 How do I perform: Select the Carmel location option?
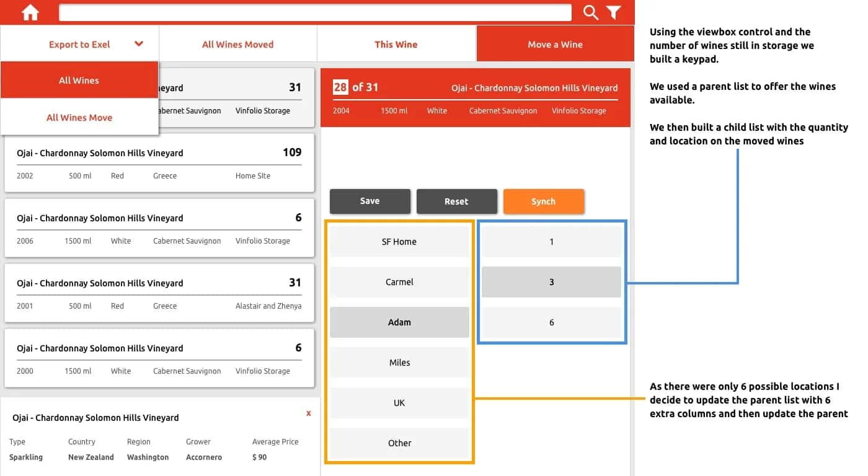click(399, 281)
